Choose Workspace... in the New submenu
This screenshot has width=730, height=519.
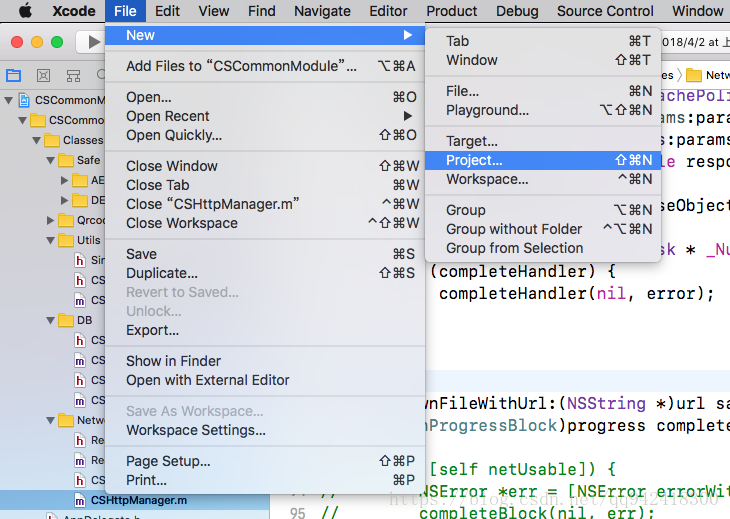tap(543, 180)
